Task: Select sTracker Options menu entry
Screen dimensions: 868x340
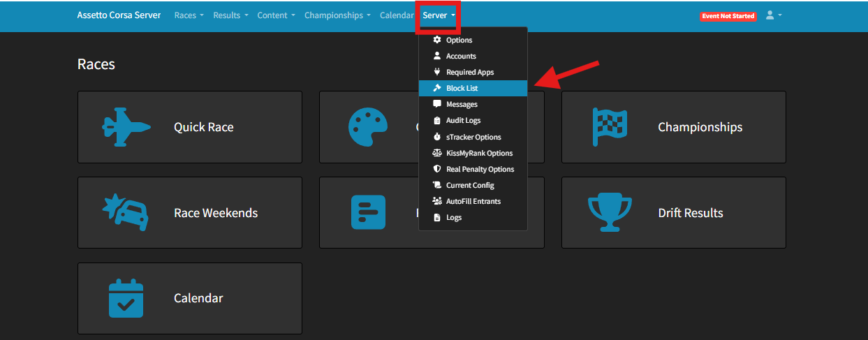Action: pyautogui.click(x=473, y=138)
